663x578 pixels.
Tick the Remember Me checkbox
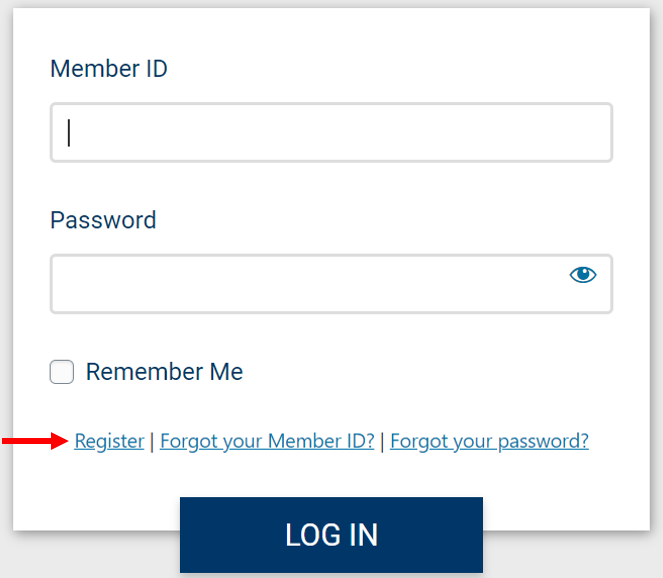click(62, 372)
